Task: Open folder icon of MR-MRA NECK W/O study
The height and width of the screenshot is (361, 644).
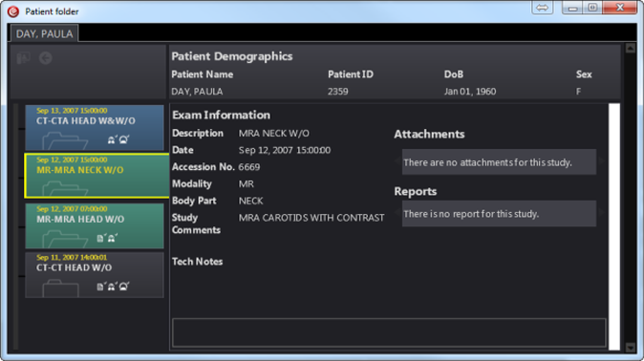Action: point(65,188)
